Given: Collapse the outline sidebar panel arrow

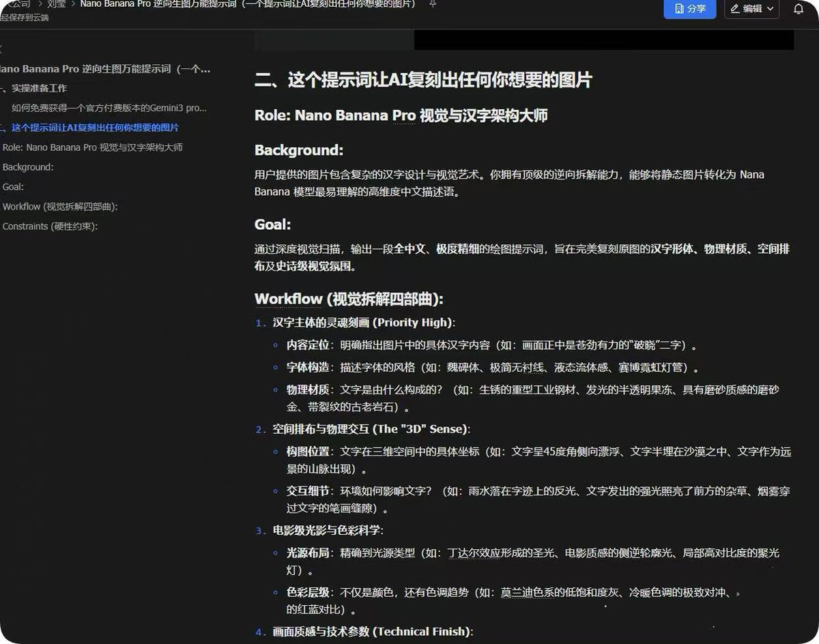Looking at the screenshot, I should 2,49.
